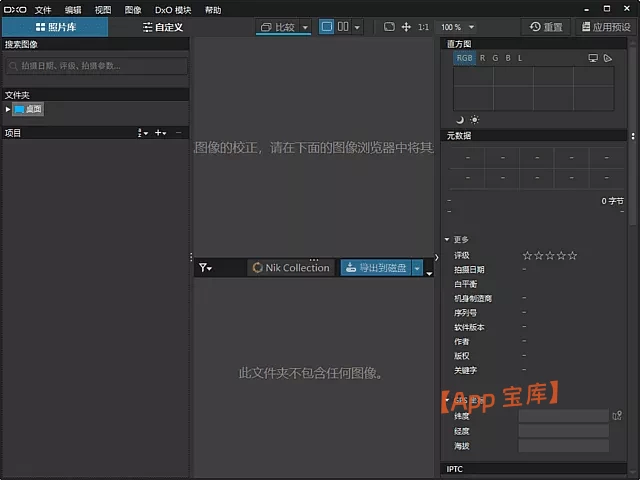The image size is (640, 480).
Task: Click the IPTC panel header
Action: [x=533, y=469]
